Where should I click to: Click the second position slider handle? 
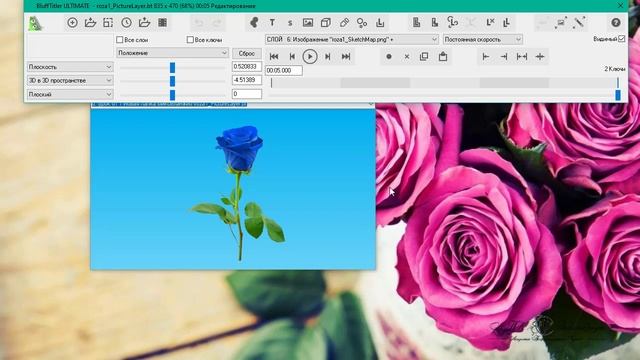pos(172,81)
